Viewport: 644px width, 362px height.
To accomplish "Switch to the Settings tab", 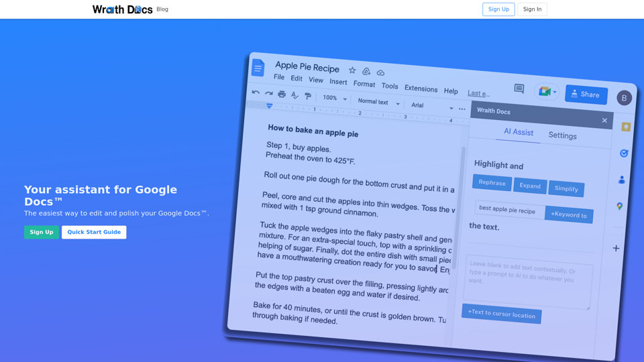I will click(562, 135).
